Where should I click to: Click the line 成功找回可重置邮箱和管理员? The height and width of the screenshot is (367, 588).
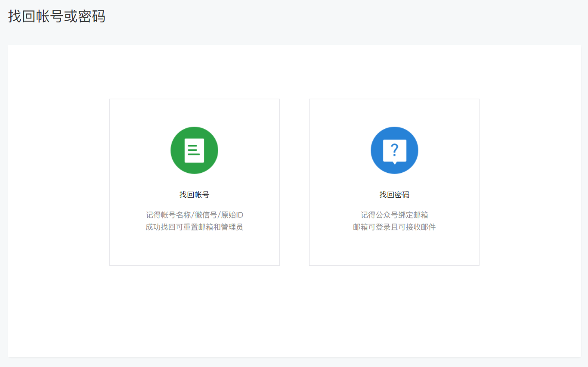(194, 227)
